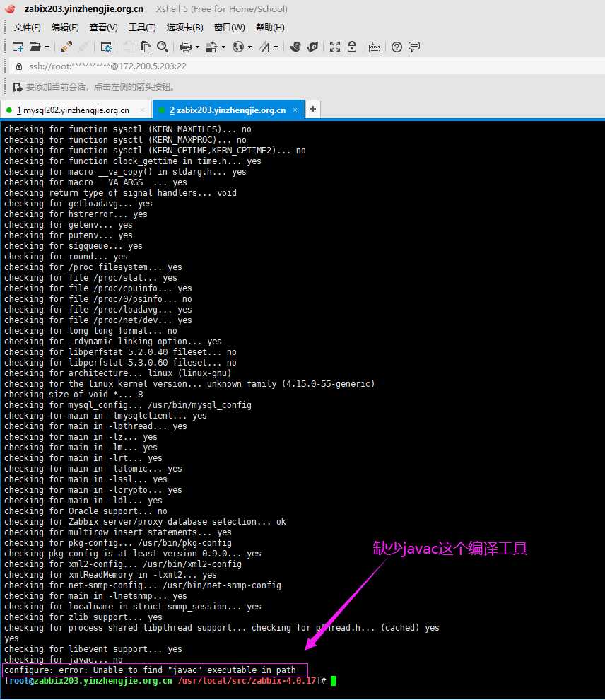This screenshot has height=700, width=605.
Task: Click the "checking for Oracle support... no" line
Action: [86, 511]
